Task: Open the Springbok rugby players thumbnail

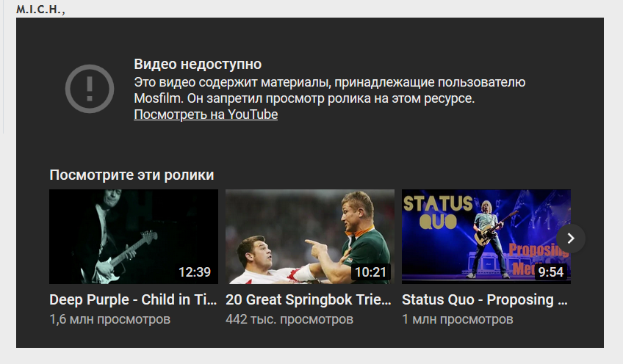Action: click(x=310, y=236)
